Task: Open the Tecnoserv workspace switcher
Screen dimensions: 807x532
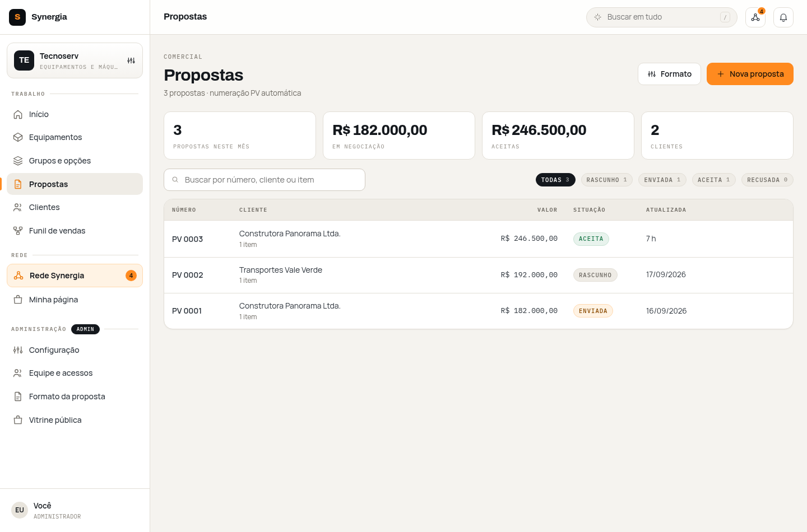Action: point(75,60)
